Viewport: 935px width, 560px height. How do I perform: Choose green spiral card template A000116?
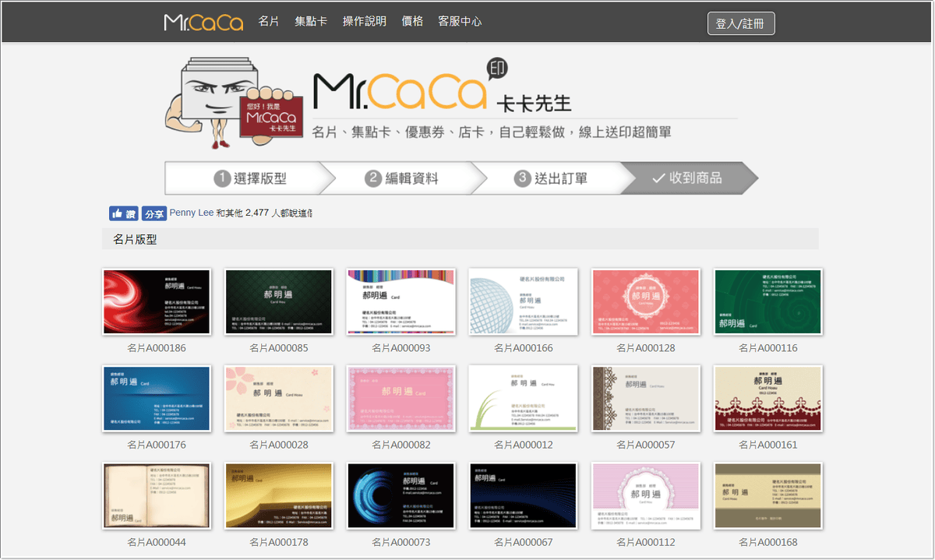pos(768,301)
